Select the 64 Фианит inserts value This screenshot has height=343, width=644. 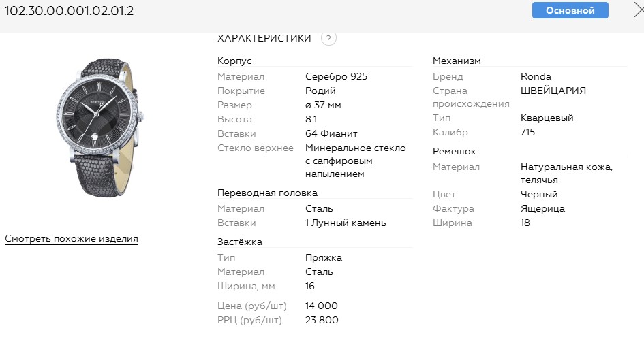(331, 133)
